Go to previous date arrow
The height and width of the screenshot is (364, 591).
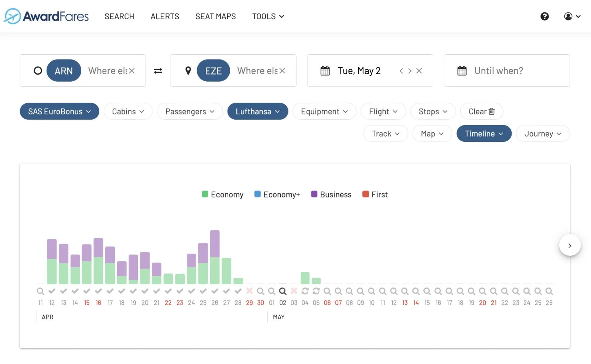click(x=401, y=71)
